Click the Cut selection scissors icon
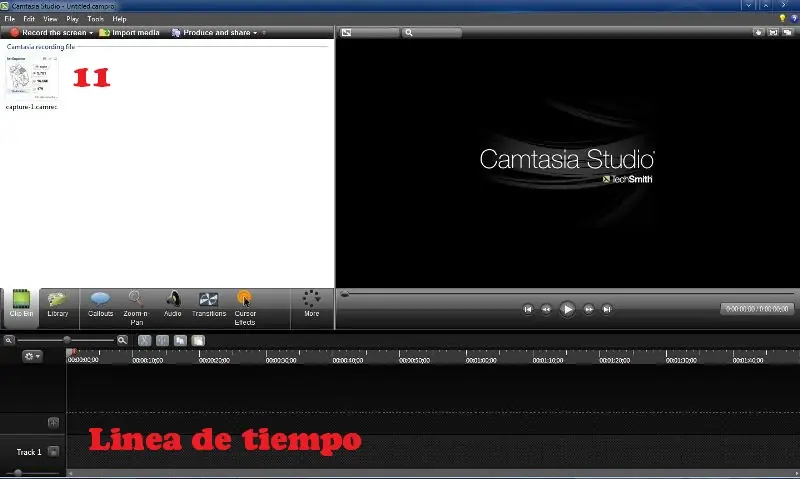 coord(144,340)
